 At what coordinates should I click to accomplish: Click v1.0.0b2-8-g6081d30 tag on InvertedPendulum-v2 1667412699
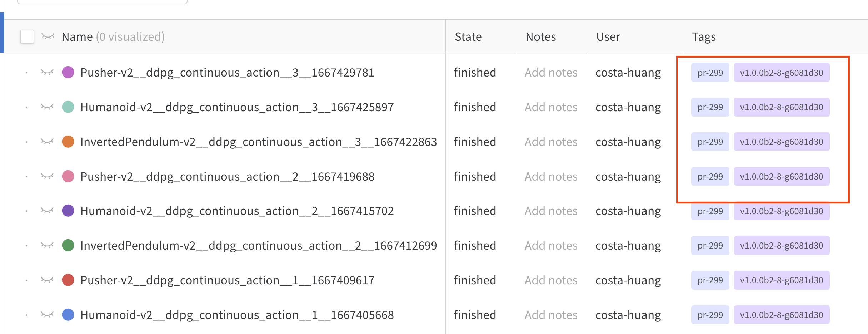782,246
